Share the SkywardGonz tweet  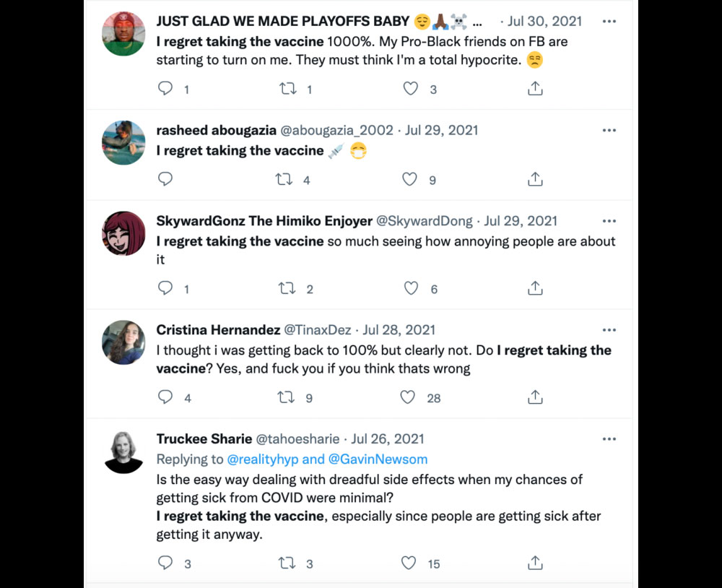[535, 288]
